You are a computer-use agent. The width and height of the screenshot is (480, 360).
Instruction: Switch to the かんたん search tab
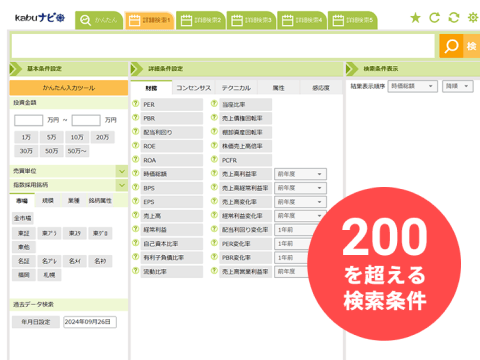[99, 20]
